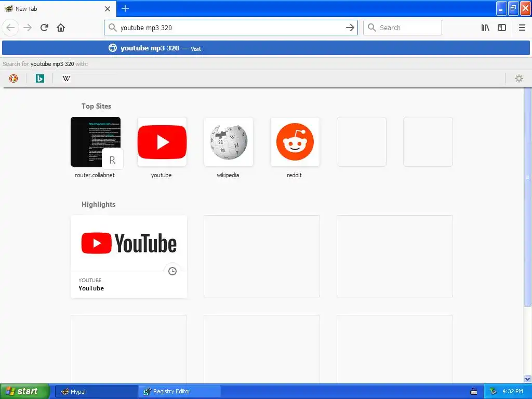532x399 pixels.
Task: Search with the Wikipedia engine icon
Action: click(x=66, y=79)
